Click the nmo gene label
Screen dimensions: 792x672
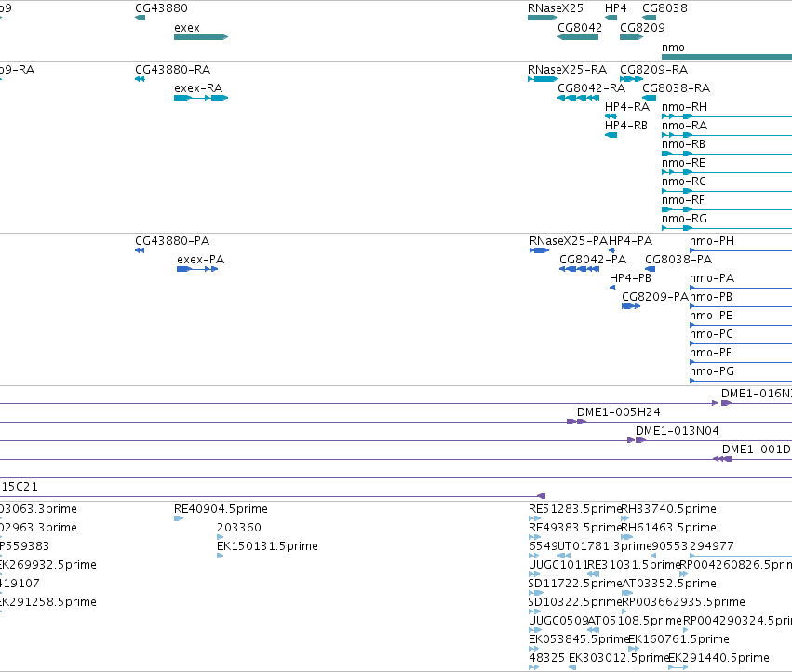click(673, 47)
